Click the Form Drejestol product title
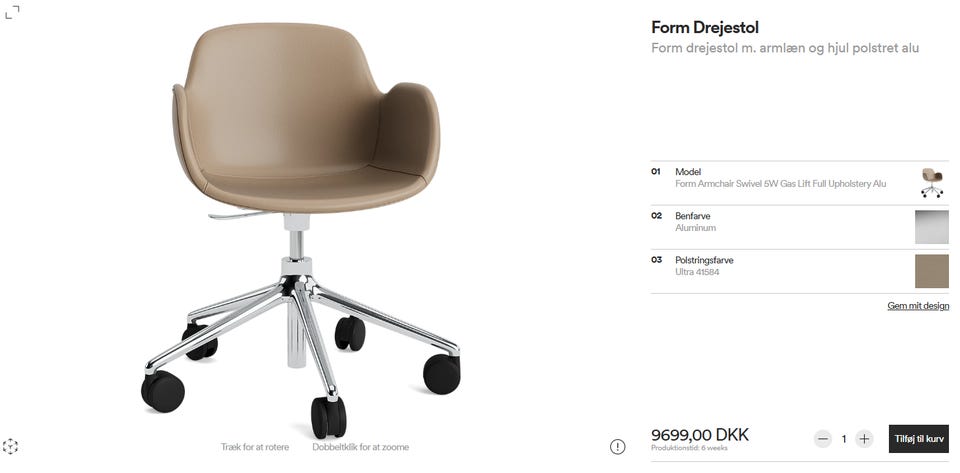 click(705, 28)
